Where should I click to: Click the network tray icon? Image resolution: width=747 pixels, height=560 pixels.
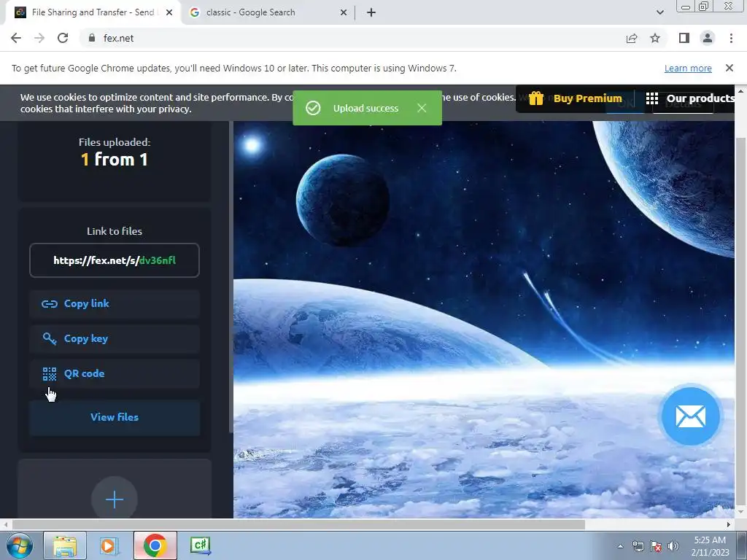coord(638,546)
